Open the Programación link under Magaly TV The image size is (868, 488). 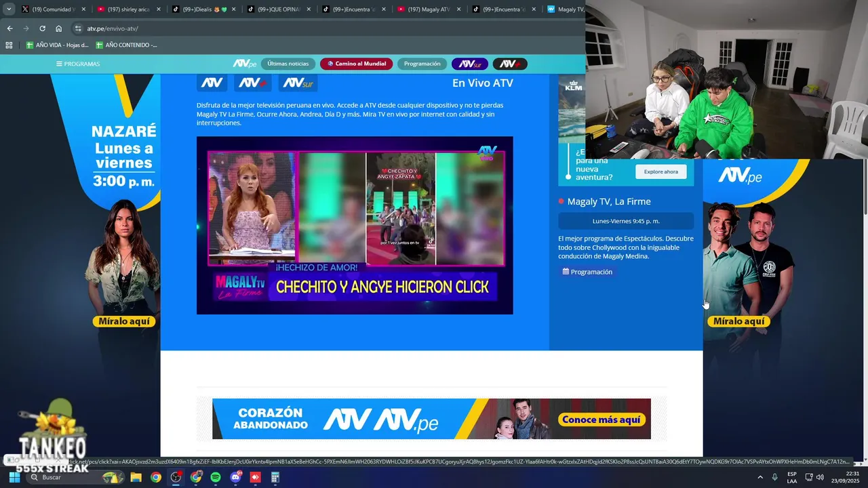587,272
